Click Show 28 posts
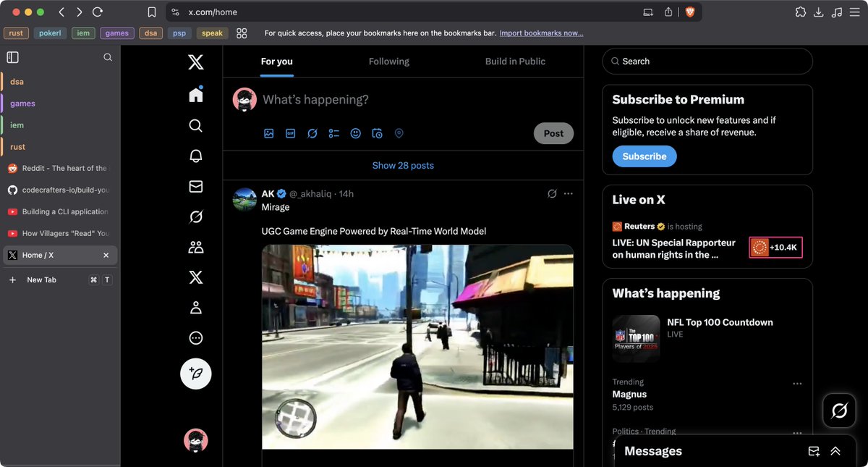The width and height of the screenshot is (868, 467). pyautogui.click(x=403, y=165)
